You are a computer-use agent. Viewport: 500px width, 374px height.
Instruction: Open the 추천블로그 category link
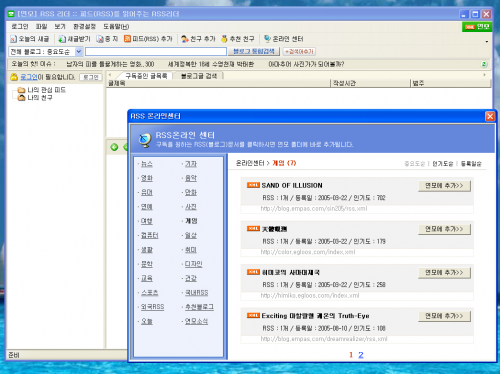199,307
